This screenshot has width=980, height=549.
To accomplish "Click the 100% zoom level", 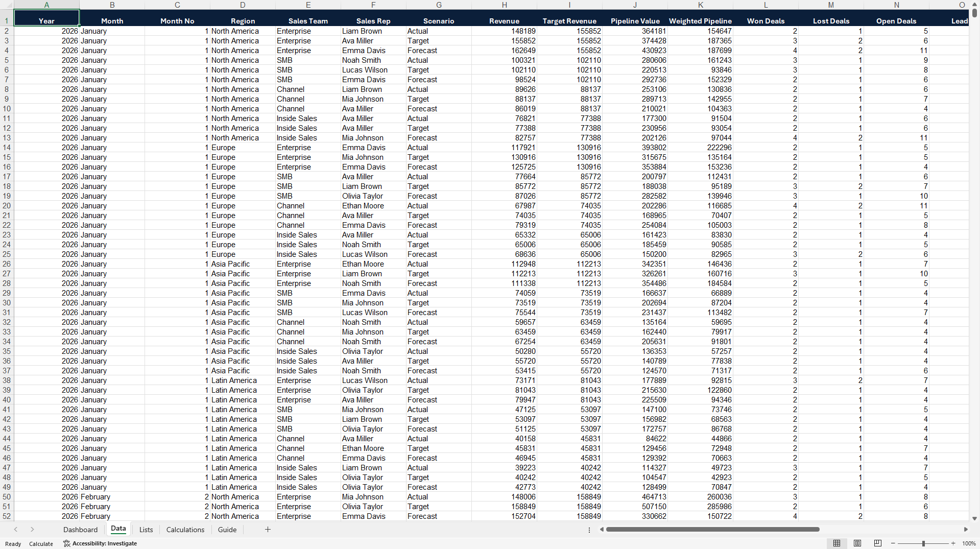I will pos(969,543).
